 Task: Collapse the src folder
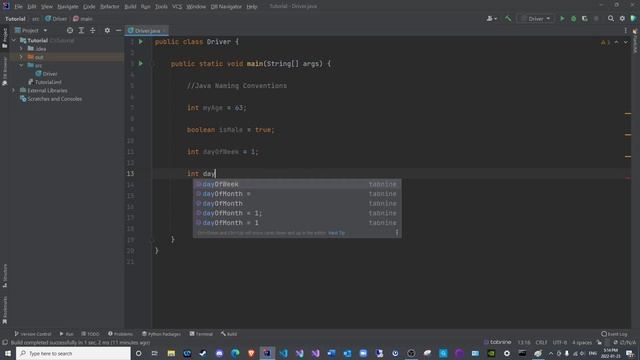(21, 65)
